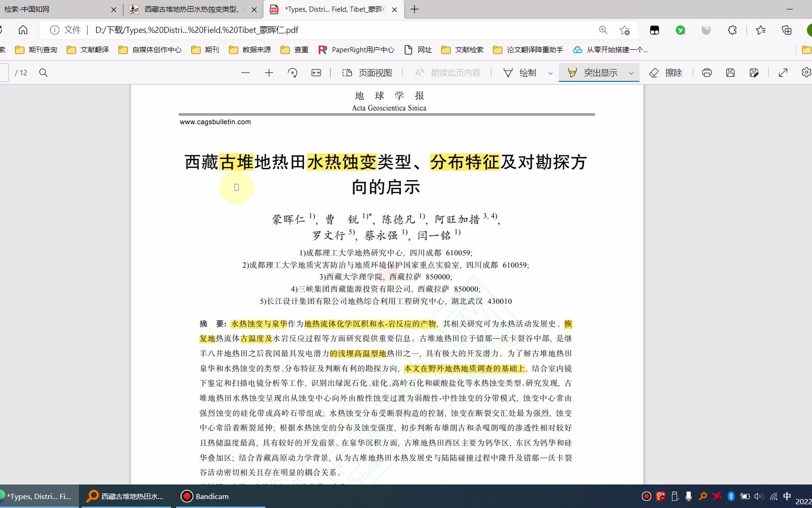Viewport: 812px width, 508px height.
Task: Click highlighted text 本文在野外地热地质调查的基础上
Action: tap(464, 368)
